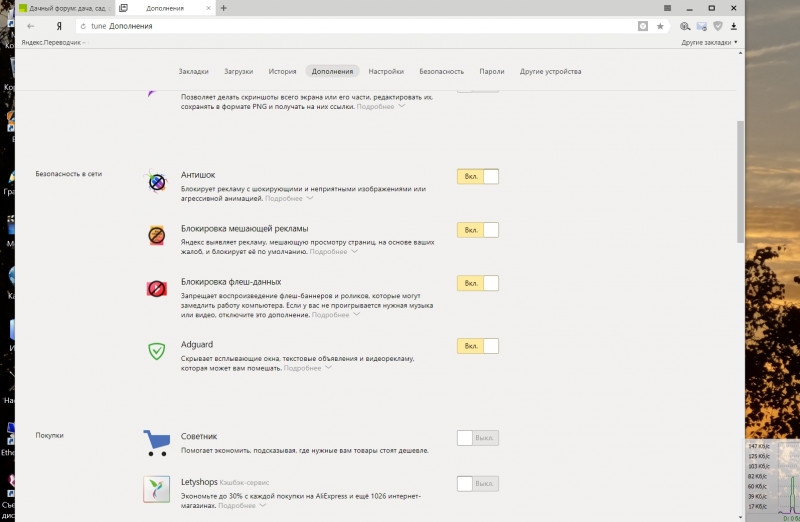Disable the Adguard extension toggle

point(478,346)
